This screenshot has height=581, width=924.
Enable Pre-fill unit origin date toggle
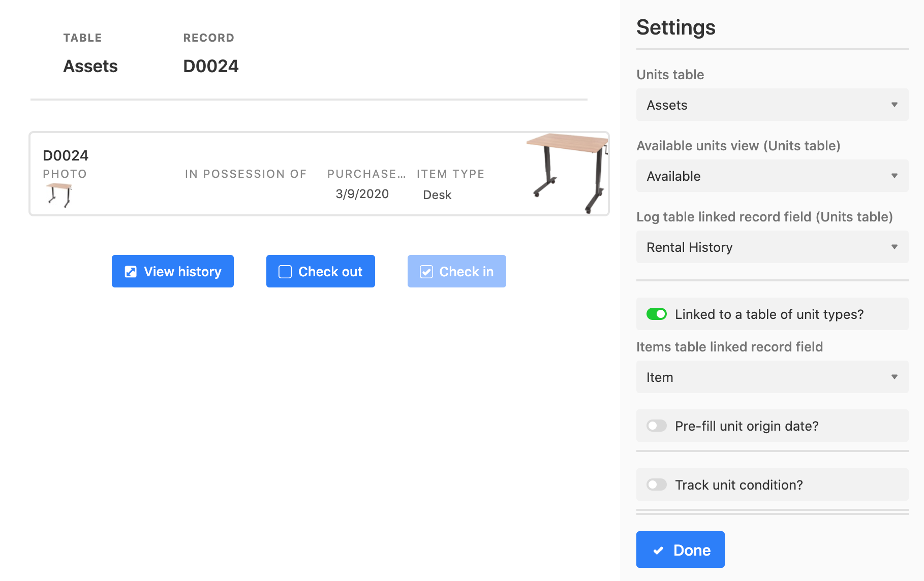pos(656,426)
